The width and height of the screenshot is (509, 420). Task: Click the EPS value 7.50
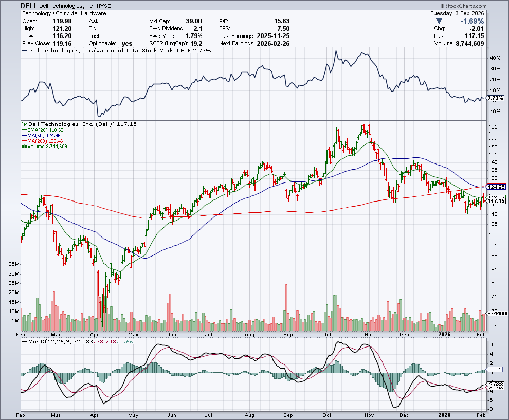283,29
